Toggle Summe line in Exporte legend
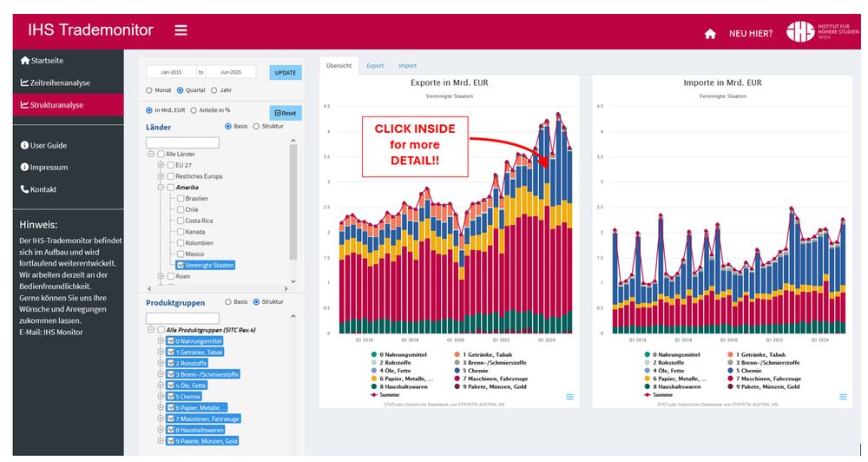868x462 pixels. (385, 395)
